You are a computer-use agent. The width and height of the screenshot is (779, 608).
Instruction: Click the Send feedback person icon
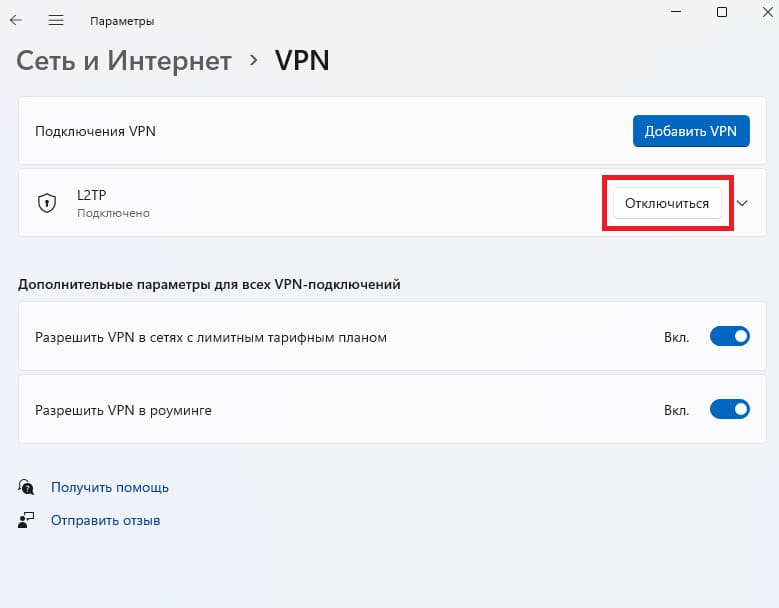tap(26, 520)
